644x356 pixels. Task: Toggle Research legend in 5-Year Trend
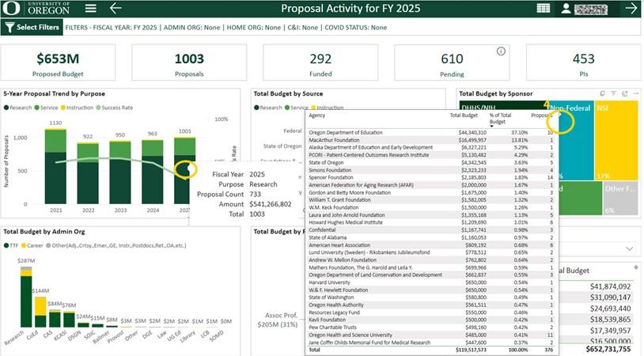(17, 108)
